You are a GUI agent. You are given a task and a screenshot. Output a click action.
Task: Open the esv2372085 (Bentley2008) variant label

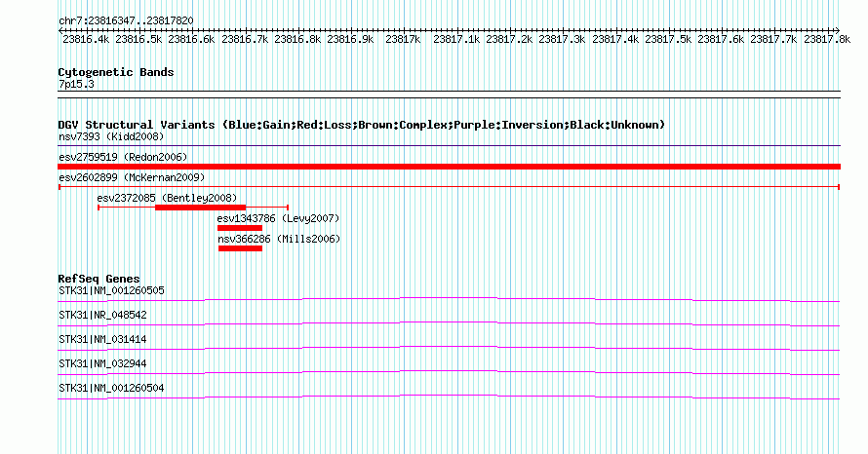coord(167,198)
